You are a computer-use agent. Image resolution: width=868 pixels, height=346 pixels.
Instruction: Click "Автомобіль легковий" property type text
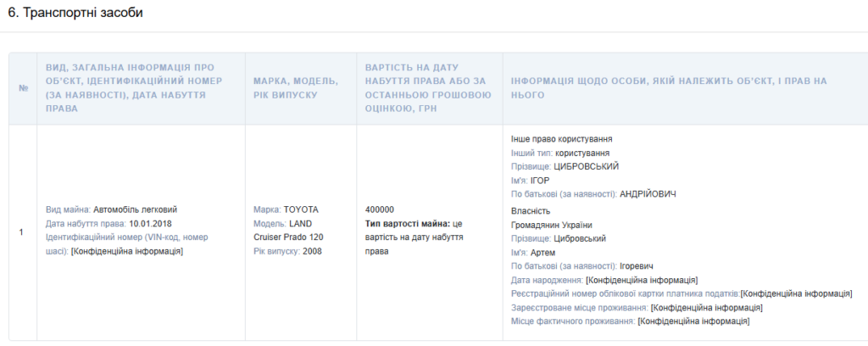point(135,209)
